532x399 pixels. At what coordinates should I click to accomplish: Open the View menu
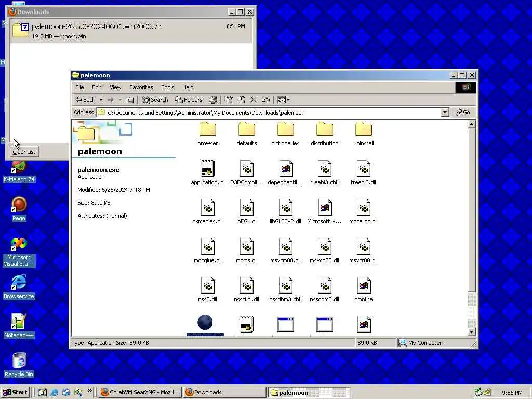115,87
